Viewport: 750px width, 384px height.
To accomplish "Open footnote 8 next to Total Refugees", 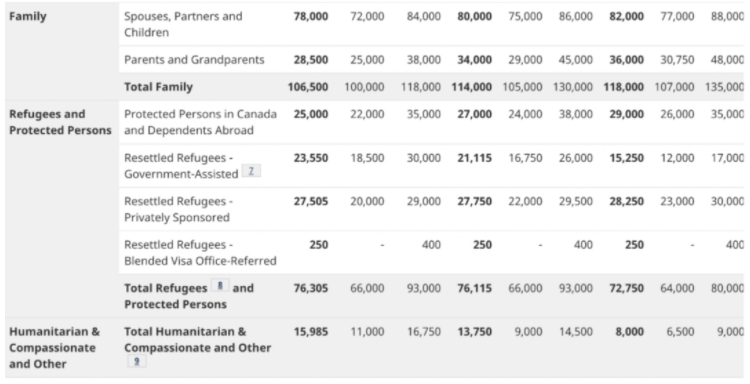I will pos(220,285).
